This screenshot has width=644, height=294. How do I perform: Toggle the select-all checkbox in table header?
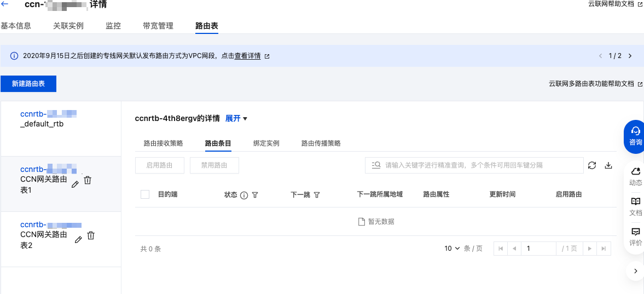click(145, 194)
